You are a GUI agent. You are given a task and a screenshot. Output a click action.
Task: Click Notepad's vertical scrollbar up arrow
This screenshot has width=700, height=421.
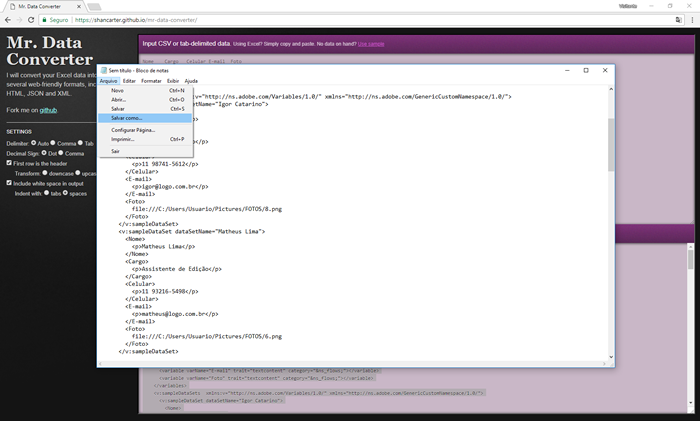pos(611,89)
